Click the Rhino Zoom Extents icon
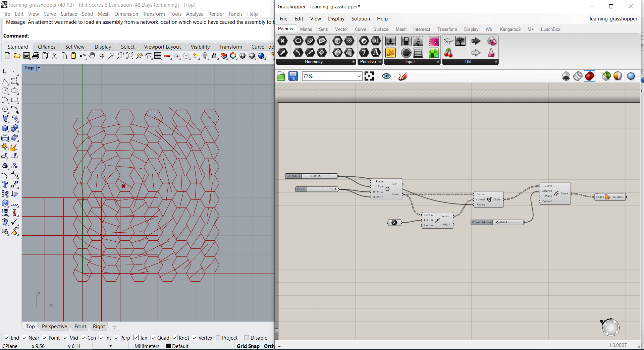The height and width of the screenshot is (350, 644). click(130, 56)
